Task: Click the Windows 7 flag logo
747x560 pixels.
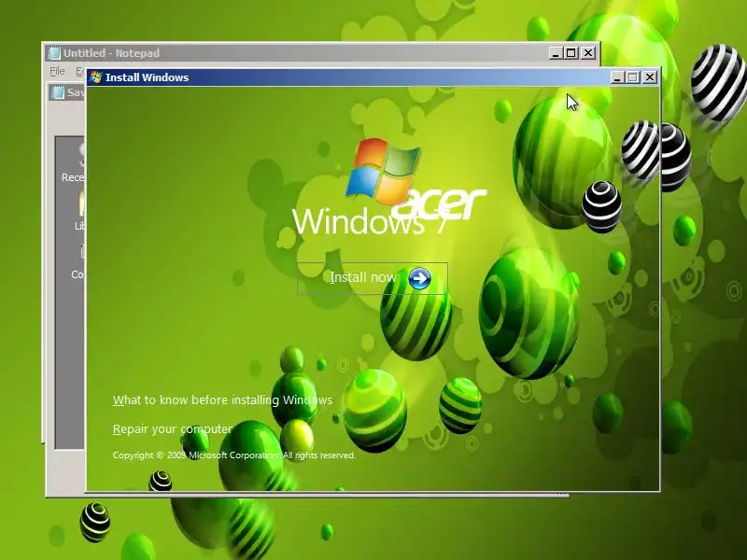Action: (x=384, y=170)
